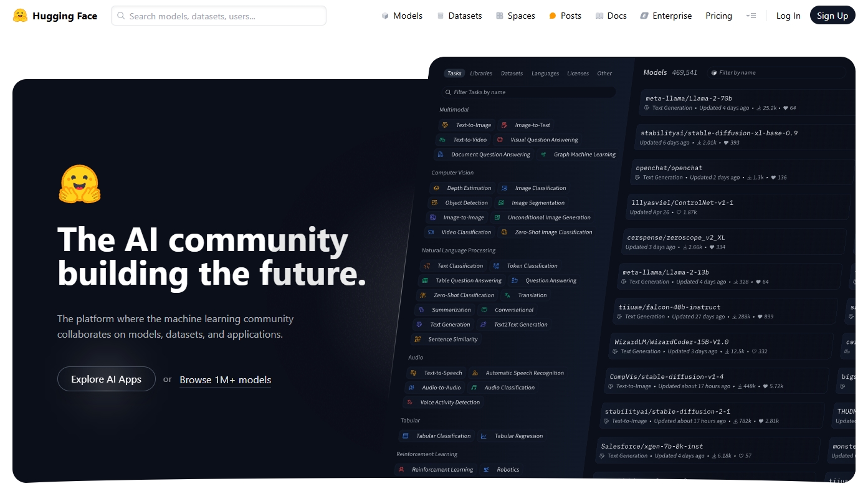Click Pricing in the header
Viewport: 868px width, 491px height.
point(718,16)
